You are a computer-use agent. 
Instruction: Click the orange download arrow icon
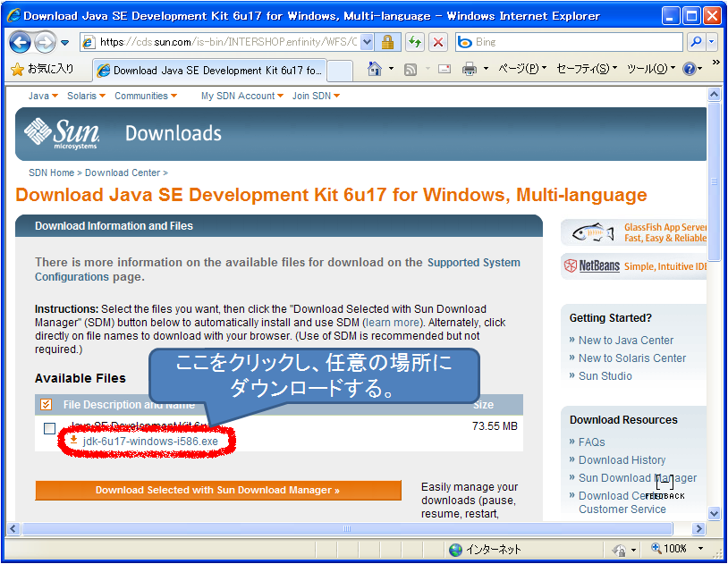coord(73,440)
